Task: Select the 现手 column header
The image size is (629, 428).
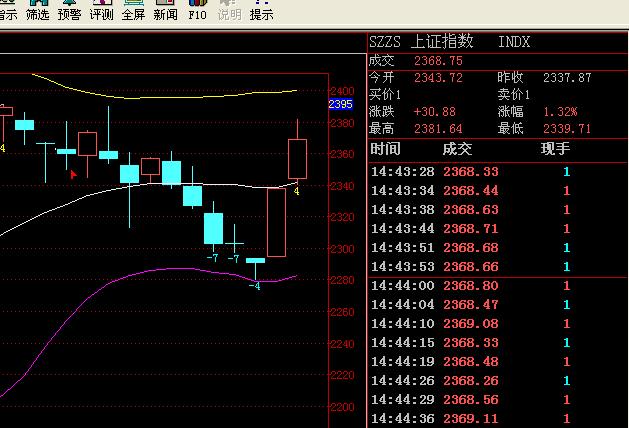Action: click(x=555, y=149)
